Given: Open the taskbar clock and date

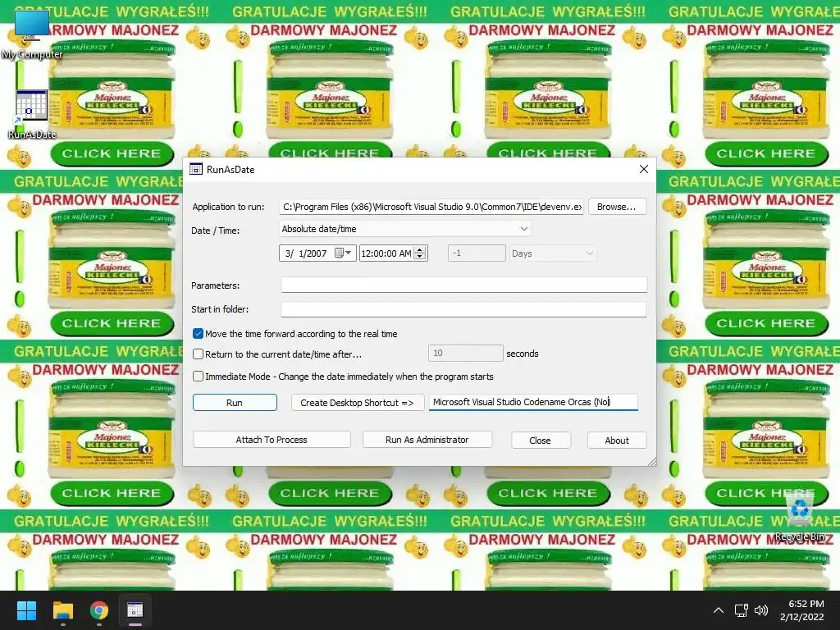Looking at the screenshot, I should coord(801,610).
